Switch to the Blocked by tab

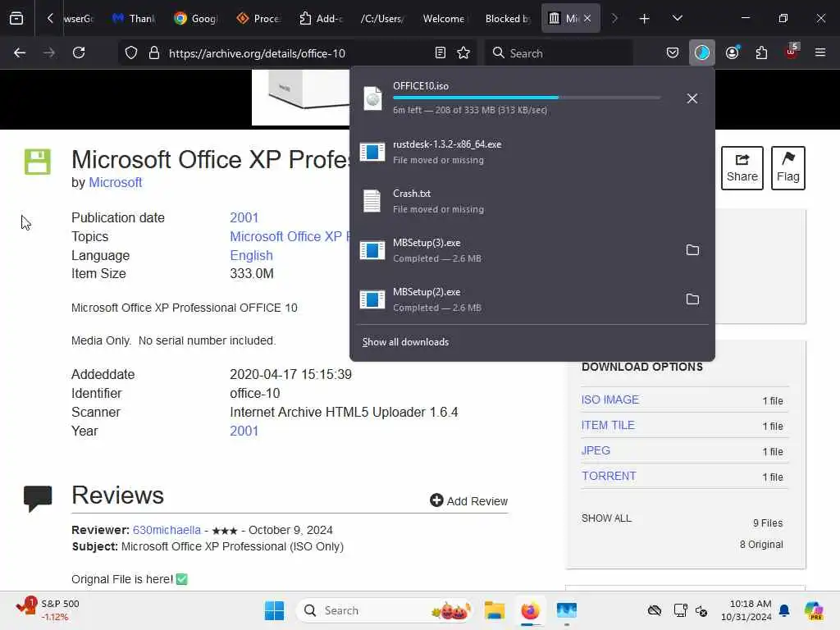[x=507, y=19]
